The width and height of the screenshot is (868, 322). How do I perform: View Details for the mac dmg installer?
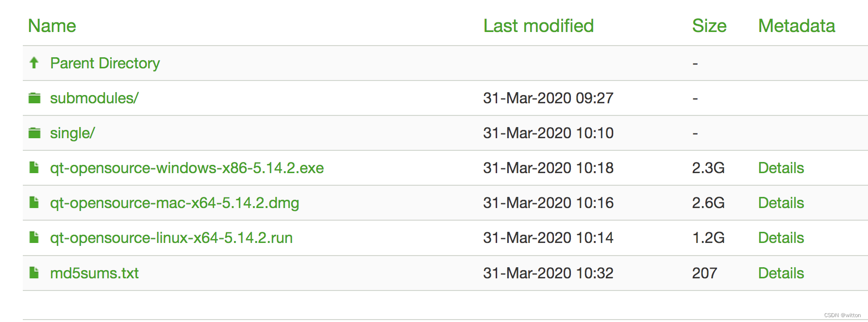[x=781, y=203]
